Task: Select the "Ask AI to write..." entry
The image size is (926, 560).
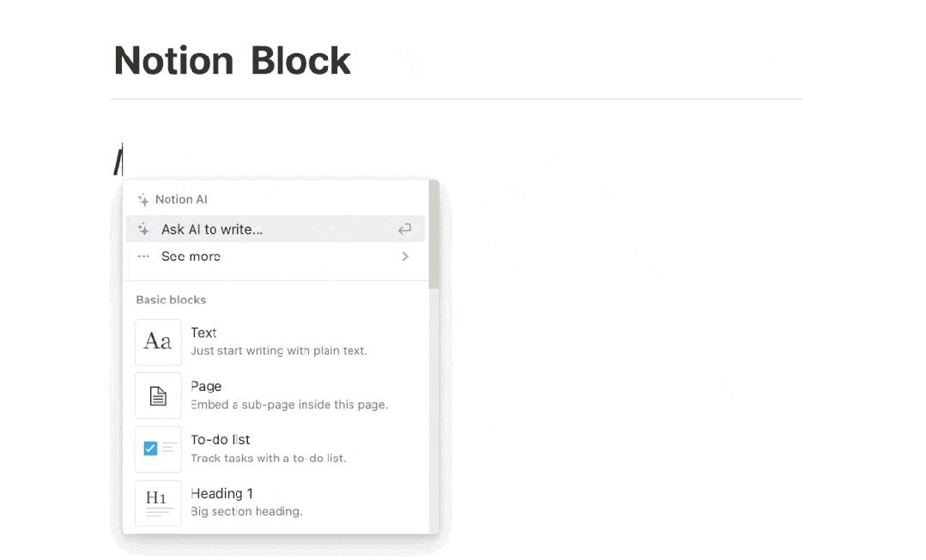Action: [212, 230]
